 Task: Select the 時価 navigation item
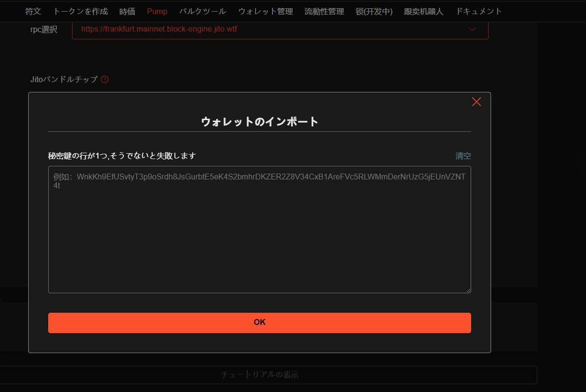[x=127, y=11]
